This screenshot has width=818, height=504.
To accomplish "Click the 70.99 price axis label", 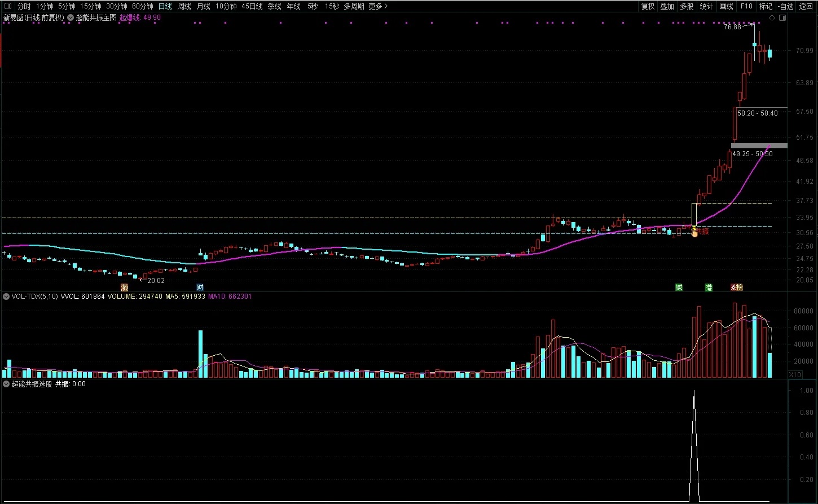I will click(803, 51).
